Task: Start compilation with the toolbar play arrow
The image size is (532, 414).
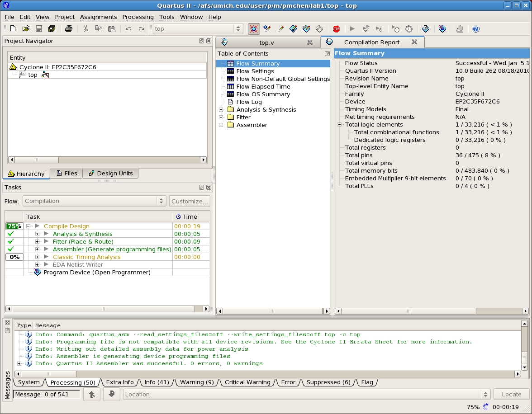Action: pos(352,29)
